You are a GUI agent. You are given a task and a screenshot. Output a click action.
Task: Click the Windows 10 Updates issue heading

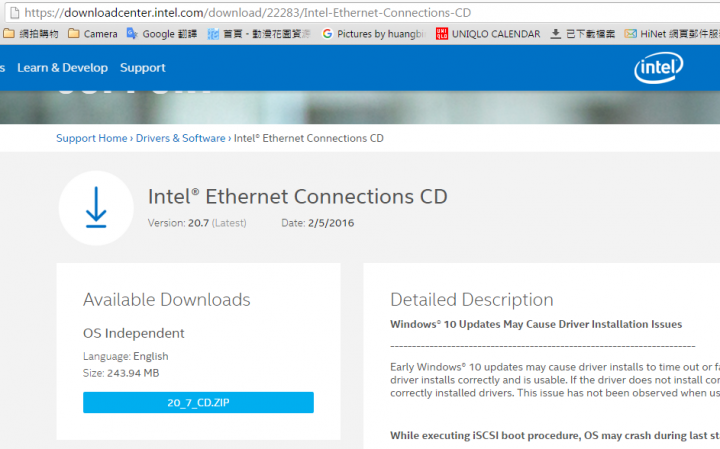[536, 324]
